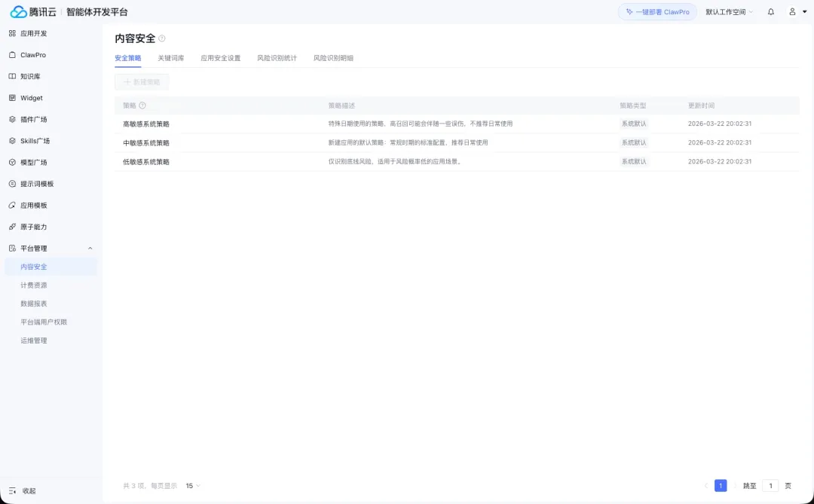
Task: Click the 更新时间 column header
Action: coord(702,105)
